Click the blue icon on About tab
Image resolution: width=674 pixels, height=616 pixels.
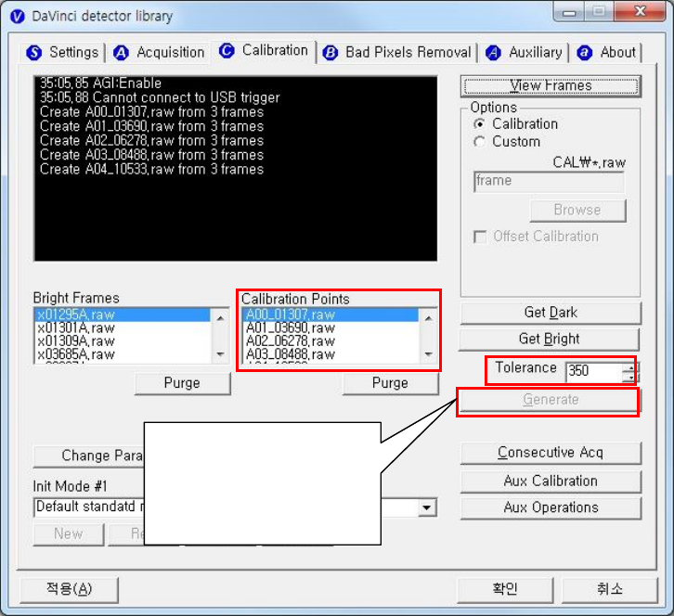(585, 53)
